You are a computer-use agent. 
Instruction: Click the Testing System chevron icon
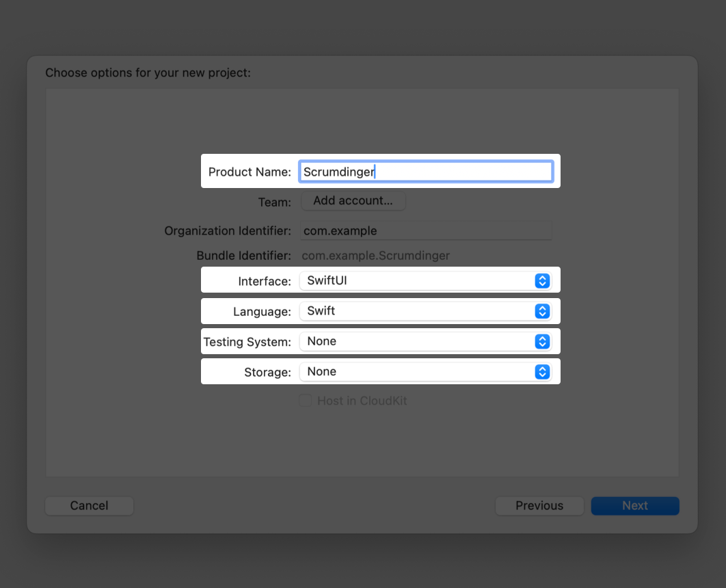542,341
